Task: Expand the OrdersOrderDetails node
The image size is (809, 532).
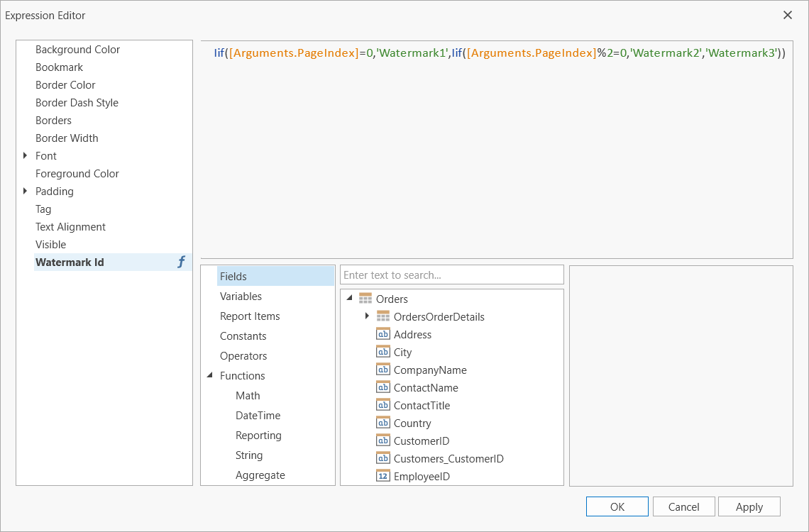Action: pos(367,316)
